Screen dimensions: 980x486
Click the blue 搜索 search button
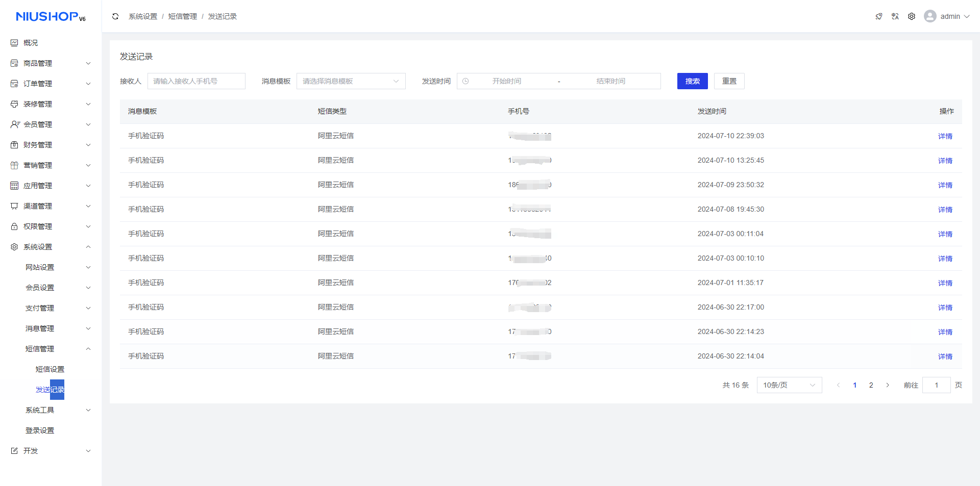(692, 81)
